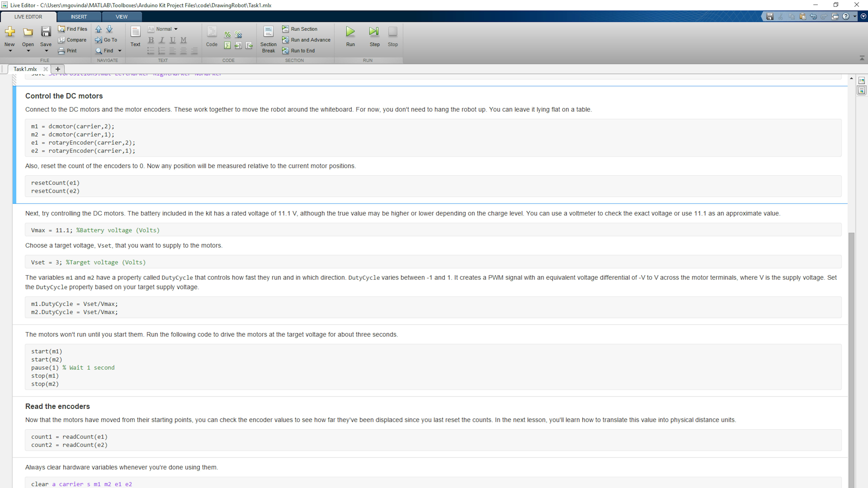Click Compare in the File group
Viewport: 868px width, 488px height.
72,40
